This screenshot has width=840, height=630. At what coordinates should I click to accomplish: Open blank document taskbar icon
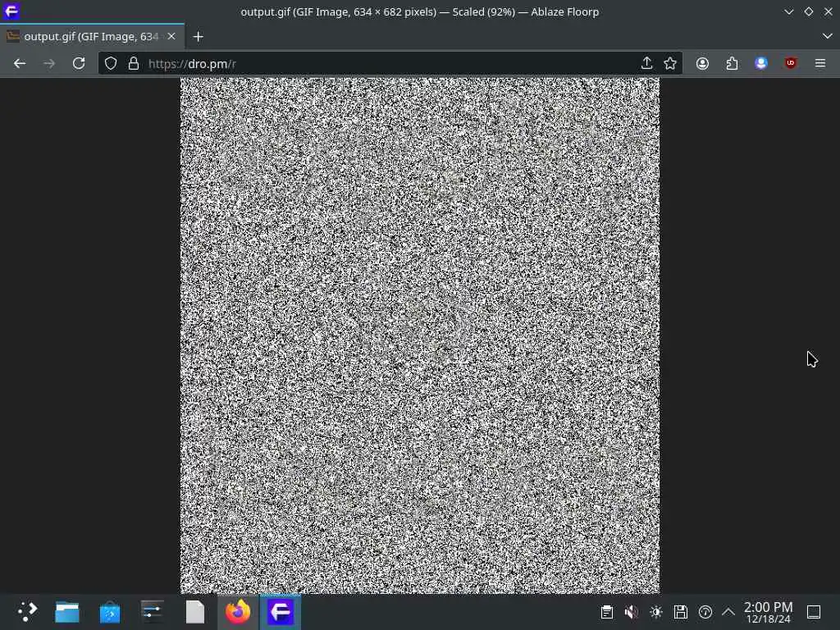point(195,612)
